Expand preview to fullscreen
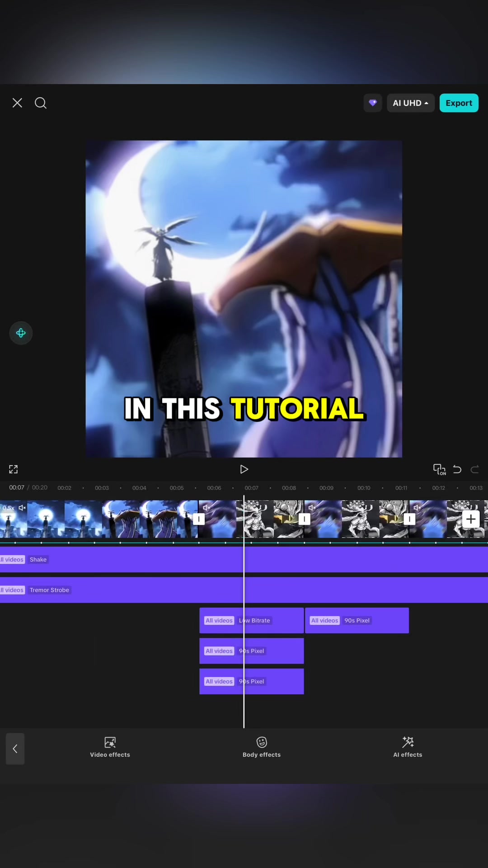The height and width of the screenshot is (868, 488). [14, 469]
